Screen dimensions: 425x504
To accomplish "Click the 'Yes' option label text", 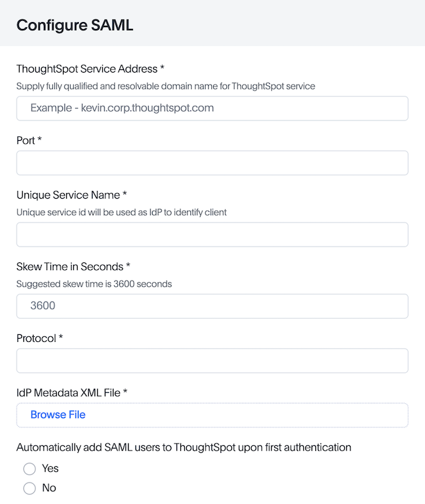I will point(50,469).
